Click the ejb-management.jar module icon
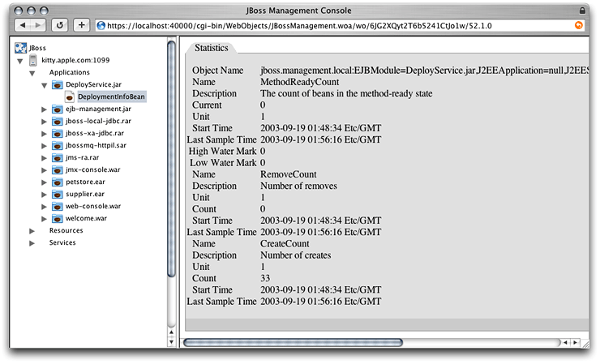600x364 pixels. tap(57, 109)
